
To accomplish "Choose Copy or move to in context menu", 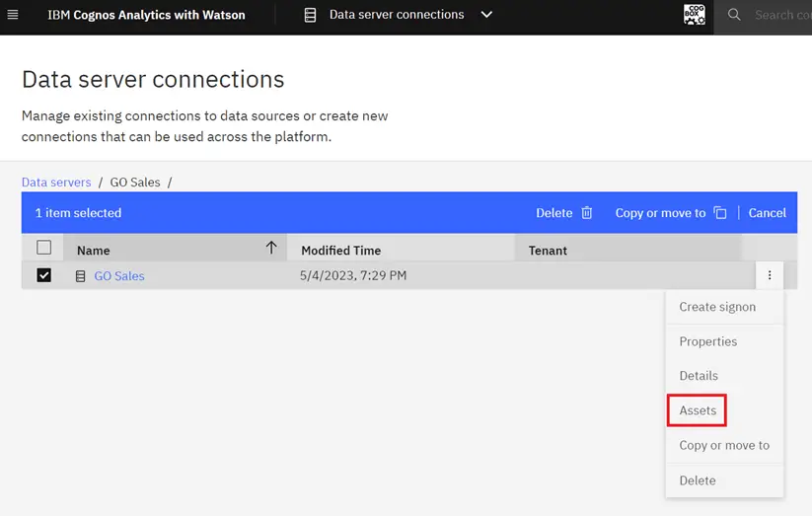I will (x=724, y=446).
